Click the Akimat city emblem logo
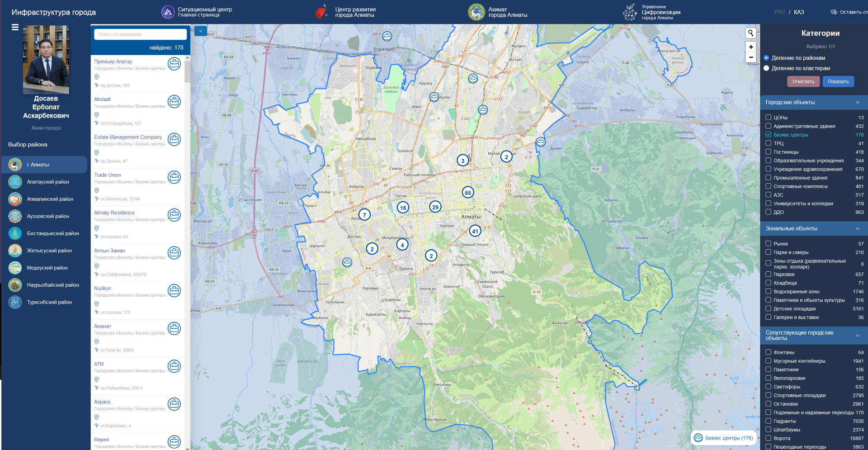The image size is (868, 450). pos(476,12)
